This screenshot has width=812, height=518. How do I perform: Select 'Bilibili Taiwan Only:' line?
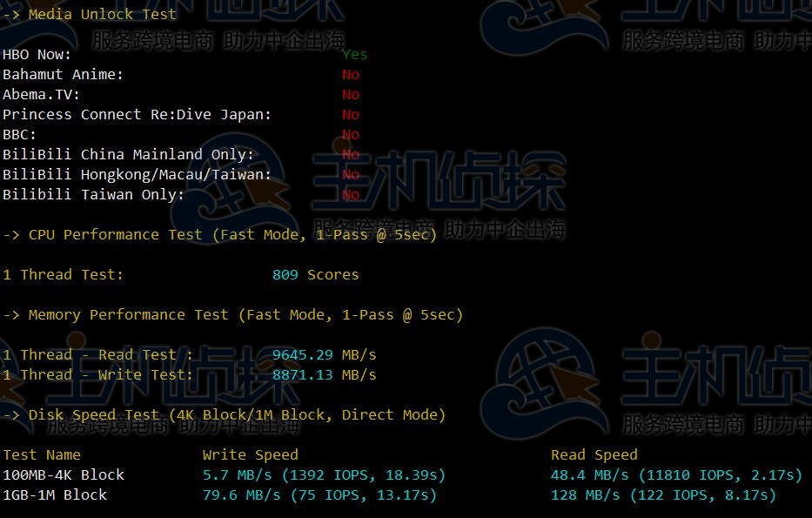click(x=93, y=195)
